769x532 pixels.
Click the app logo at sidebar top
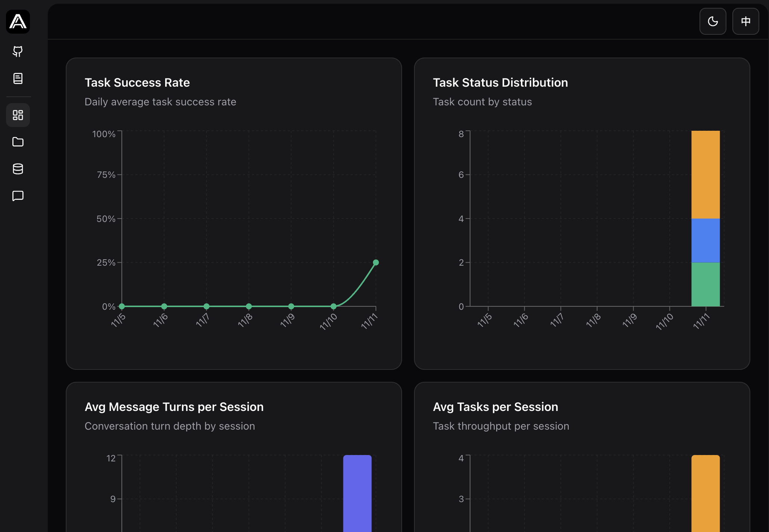pos(18,22)
